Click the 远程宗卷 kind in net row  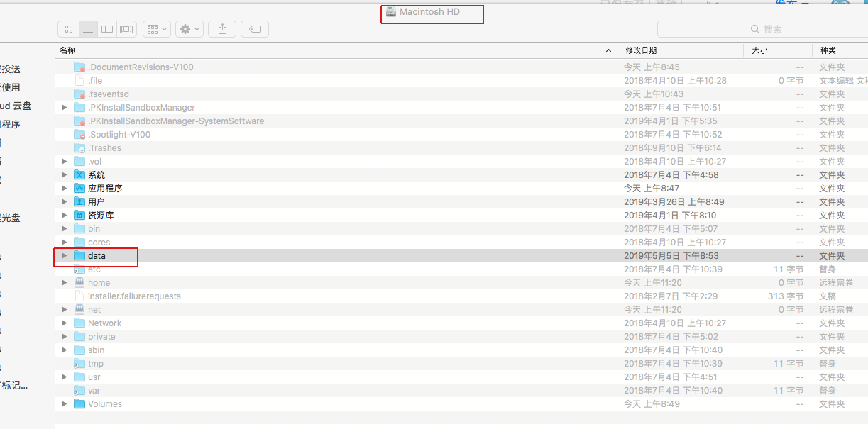click(x=836, y=310)
